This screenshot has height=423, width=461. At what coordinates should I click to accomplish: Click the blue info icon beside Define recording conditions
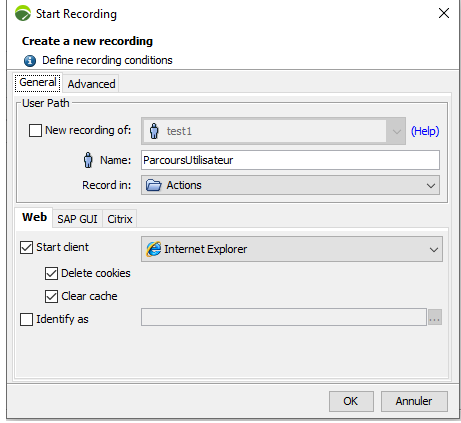[30, 61]
